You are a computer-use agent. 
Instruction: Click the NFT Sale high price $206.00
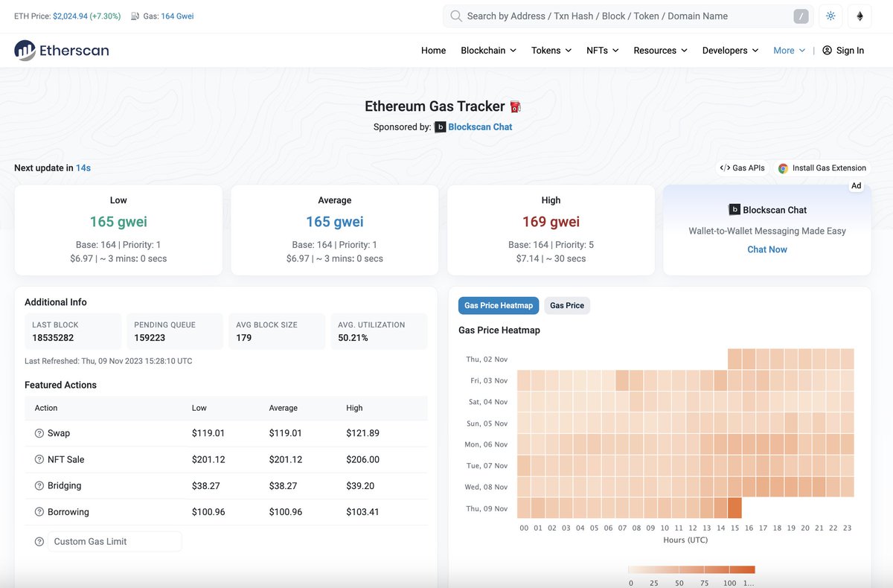(x=362, y=459)
